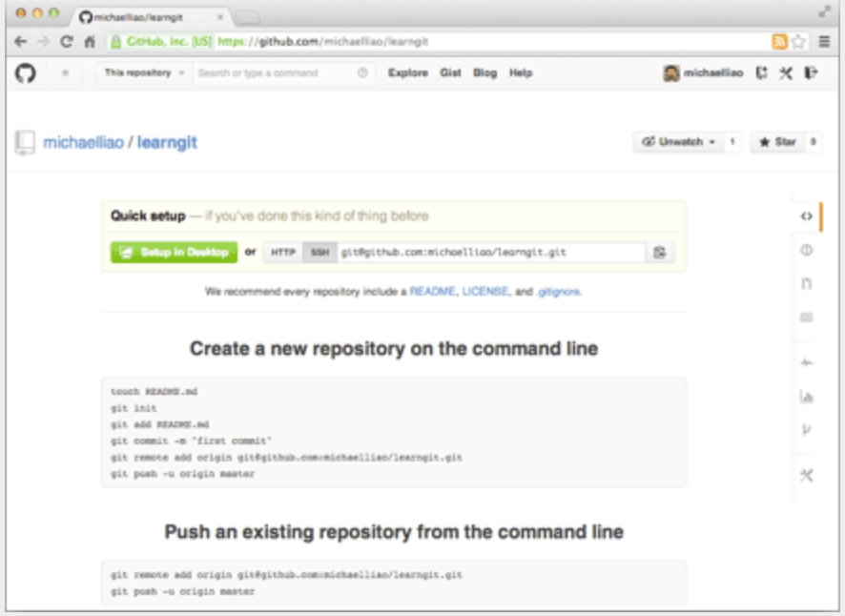Open Chrome hamburger menu
845x616 pixels.
(x=824, y=42)
